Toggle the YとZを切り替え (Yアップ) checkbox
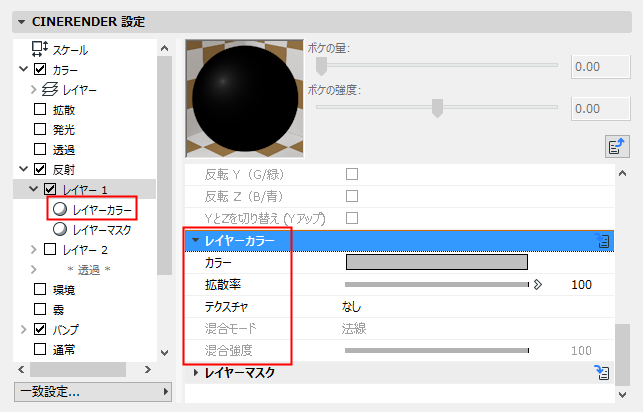Image resolution: width=643 pixels, height=412 pixels. [352, 218]
